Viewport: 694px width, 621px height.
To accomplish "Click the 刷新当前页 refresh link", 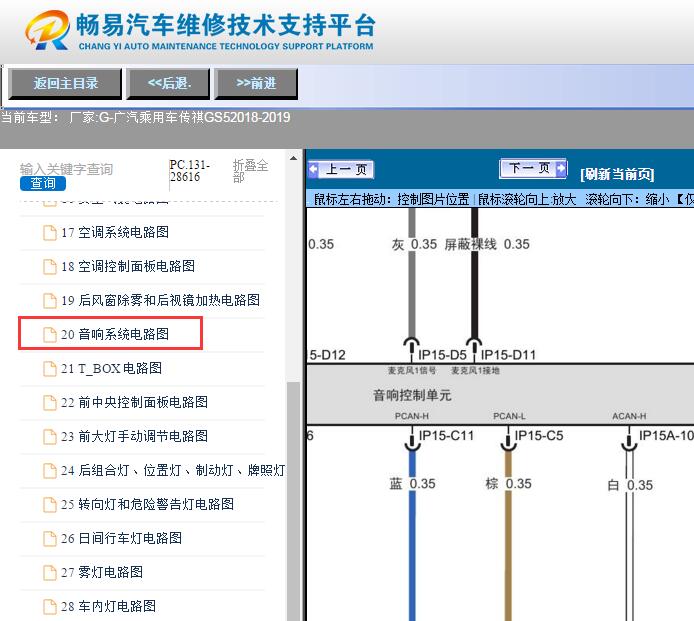I will coord(617,174).
